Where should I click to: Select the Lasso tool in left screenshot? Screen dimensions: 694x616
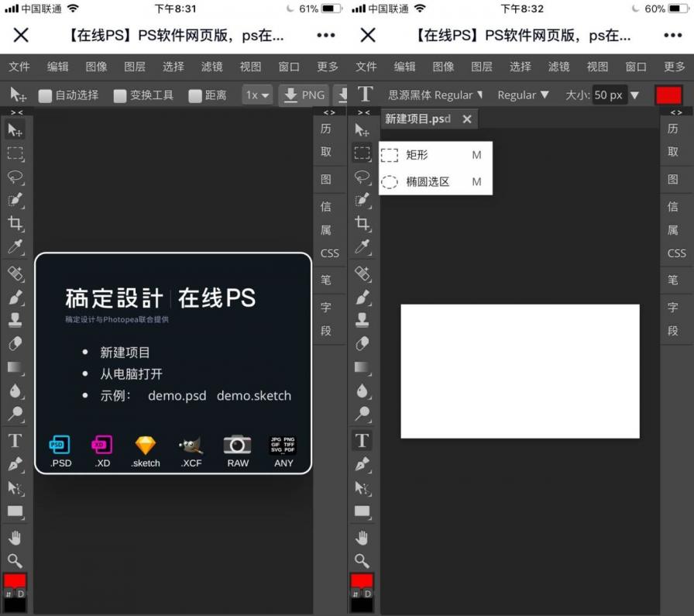pos(15,177)
